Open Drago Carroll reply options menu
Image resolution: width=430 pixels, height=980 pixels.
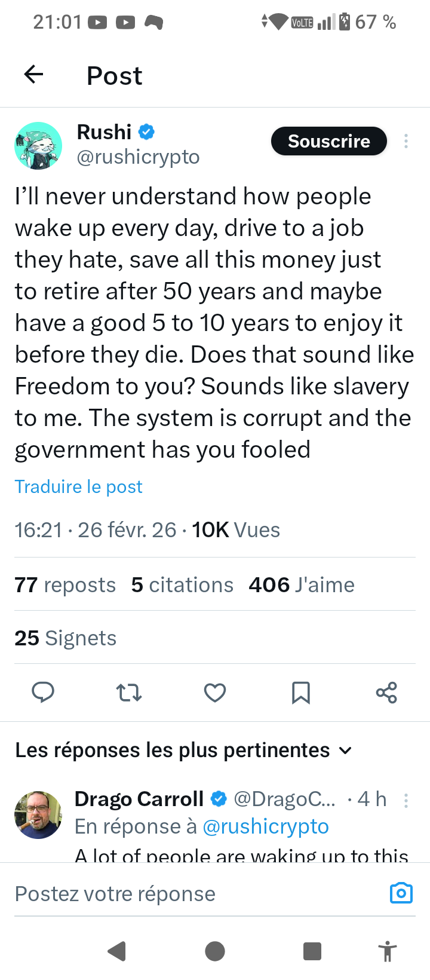[x=406, y=800]
